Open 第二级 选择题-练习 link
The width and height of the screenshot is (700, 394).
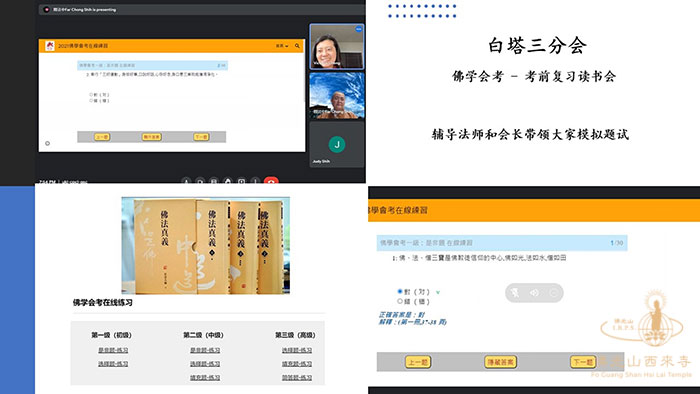(205, 364)
